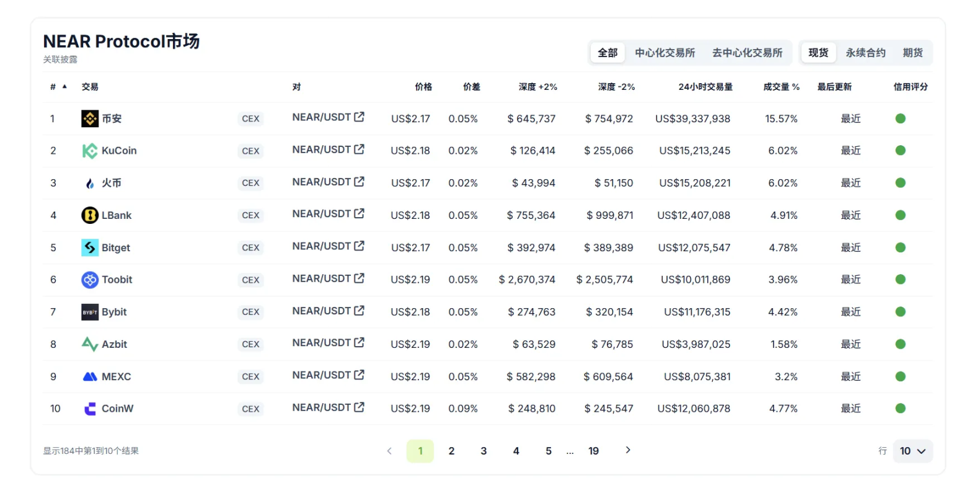Open external link icon for CoinW NEAR/USDT
Image resolution: width=980 pixels, height=493 pixels.
[359, 407]
